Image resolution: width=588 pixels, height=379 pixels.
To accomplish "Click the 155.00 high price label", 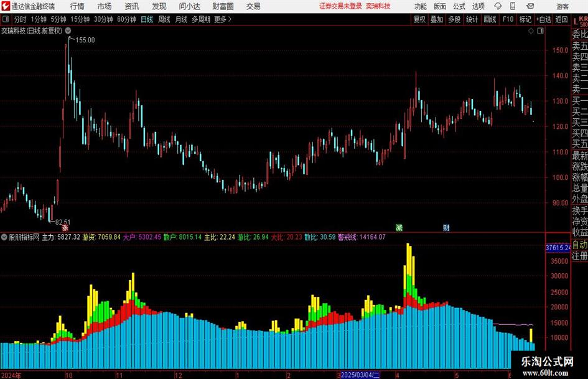I will click(x=85, y=40).
